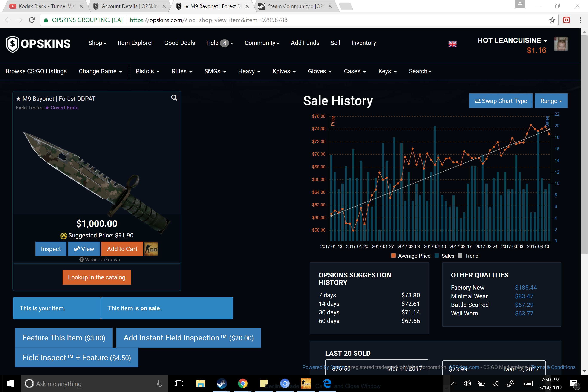Click the user avatar picture
The height and width of the screenshot is (392, 588).
(x=560, y=44)
